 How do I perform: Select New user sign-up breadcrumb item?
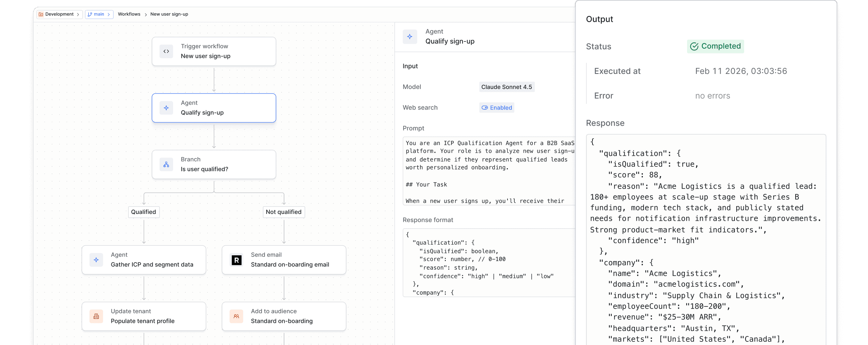169,14
